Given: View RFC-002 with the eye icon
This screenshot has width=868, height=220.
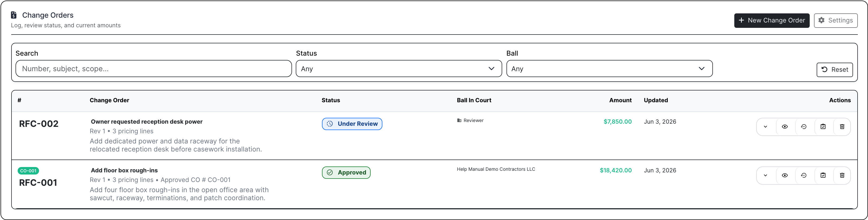Looking at the screenshot, I should click(785, 127).
